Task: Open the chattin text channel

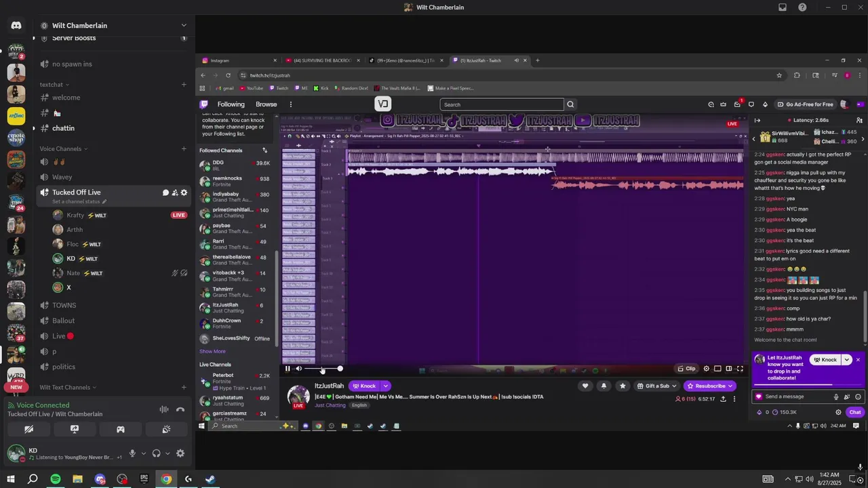Action: click(x=63, y=128)
